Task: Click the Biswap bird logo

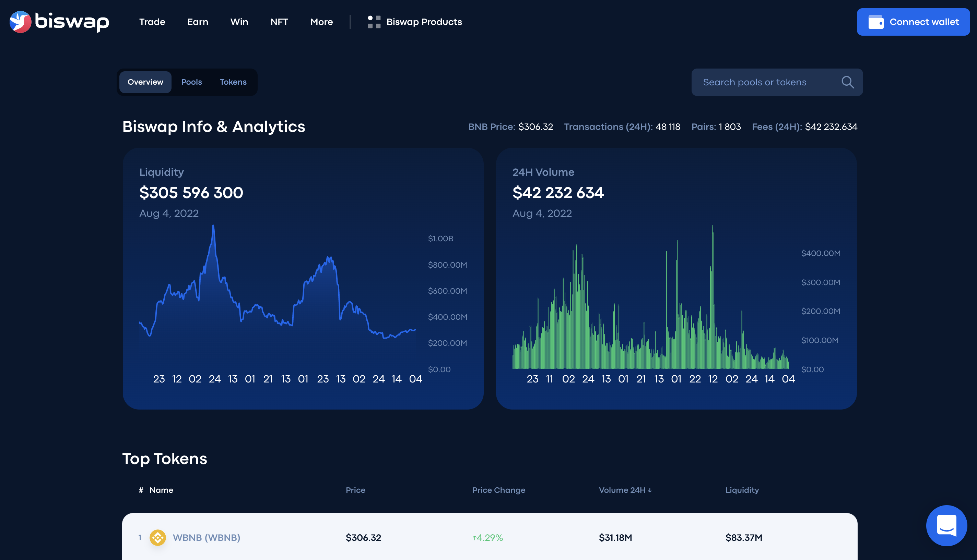Action: pos(20,22)
